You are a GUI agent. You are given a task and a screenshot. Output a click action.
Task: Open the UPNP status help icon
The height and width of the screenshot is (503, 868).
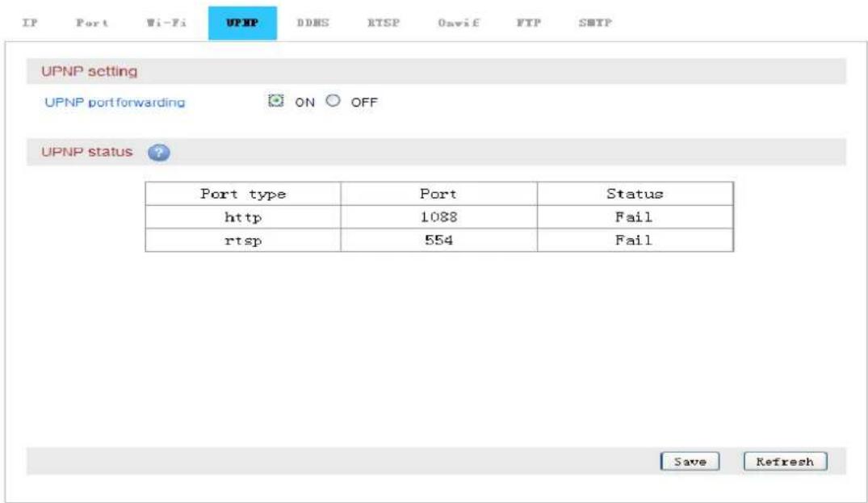point(159,152)
